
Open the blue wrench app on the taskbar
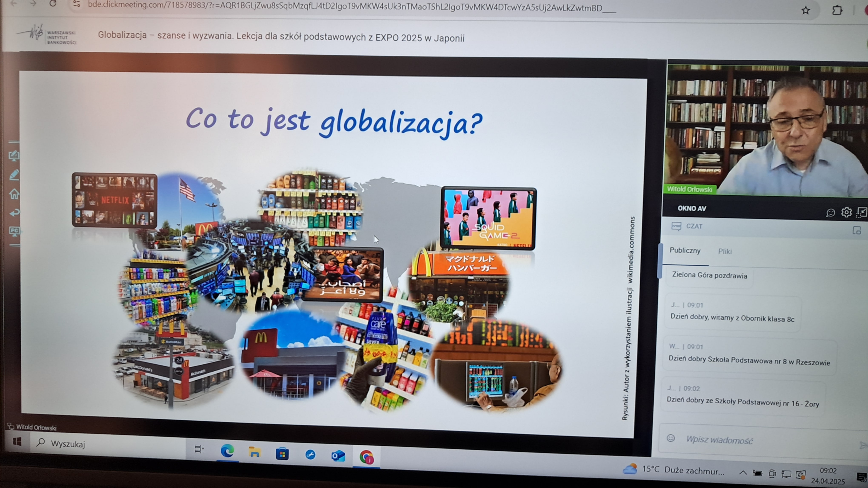310,455
